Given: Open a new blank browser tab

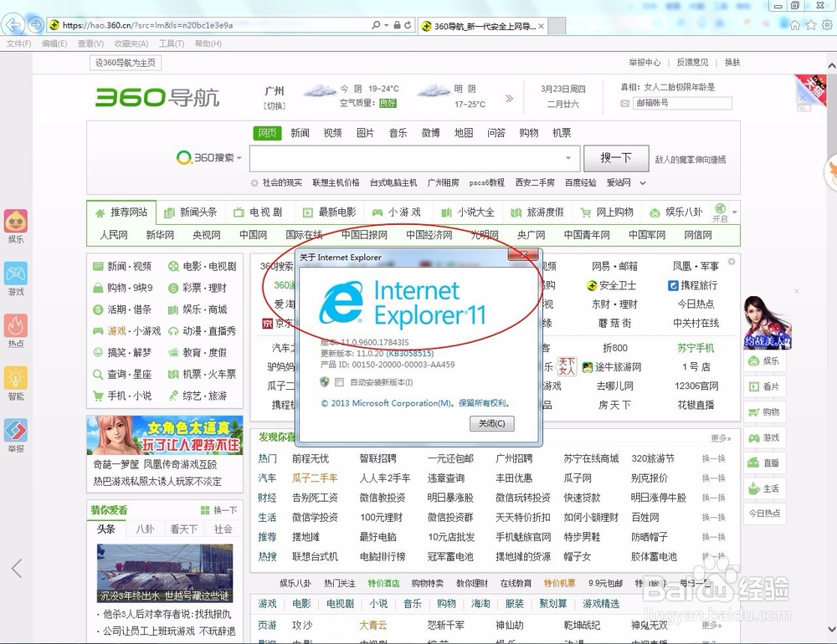Looking at the screenshot, I should [x=557, y=26].
